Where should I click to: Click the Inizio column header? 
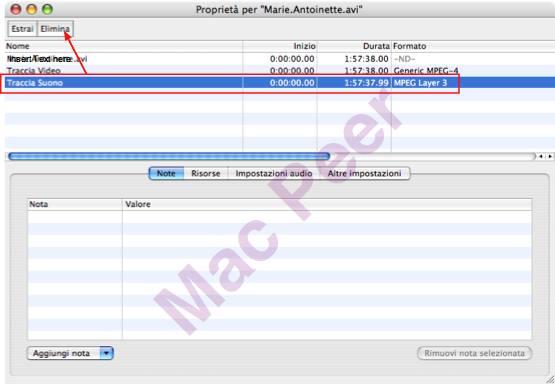point(280,46)
